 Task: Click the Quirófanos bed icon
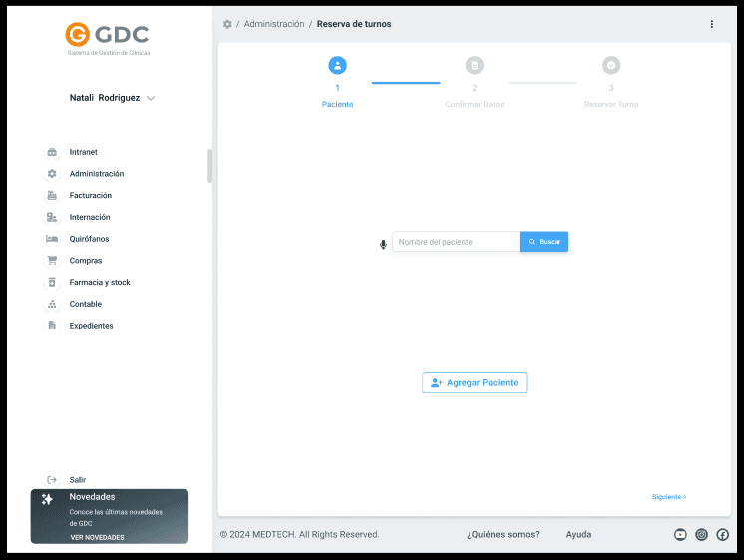(52, 239)
